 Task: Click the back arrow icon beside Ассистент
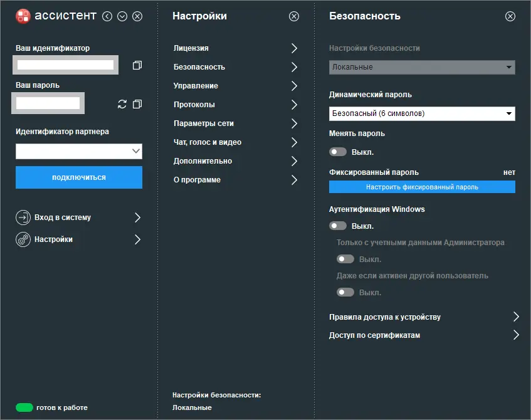point(107,17)
